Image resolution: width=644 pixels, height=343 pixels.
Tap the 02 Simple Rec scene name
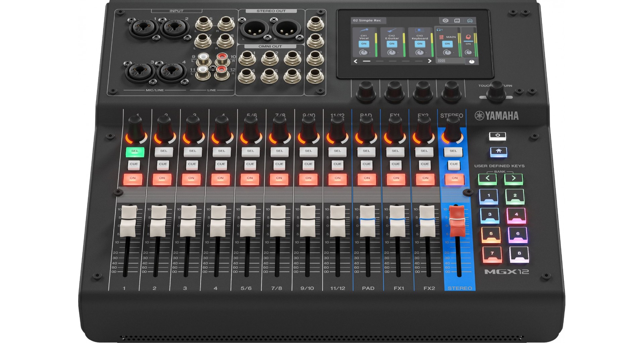tap(367, 20)
